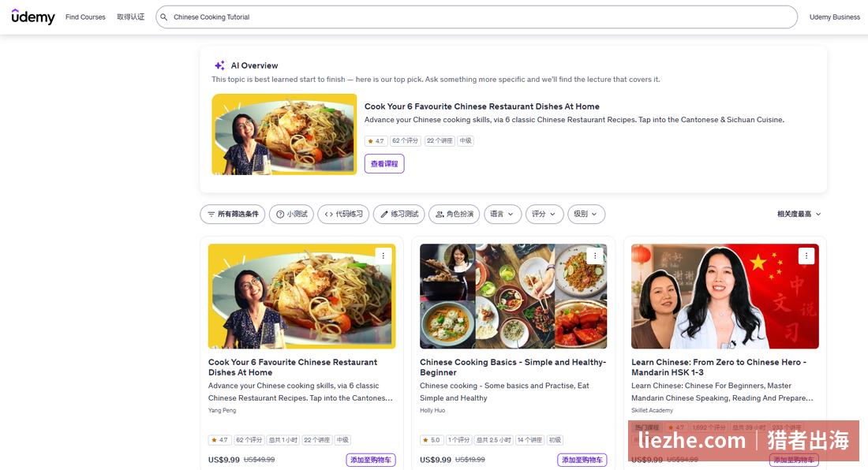Open options menu on Cook Your 6 Favourite card
The height and width of the screenshot is (470, 868).
click(383, 256)
